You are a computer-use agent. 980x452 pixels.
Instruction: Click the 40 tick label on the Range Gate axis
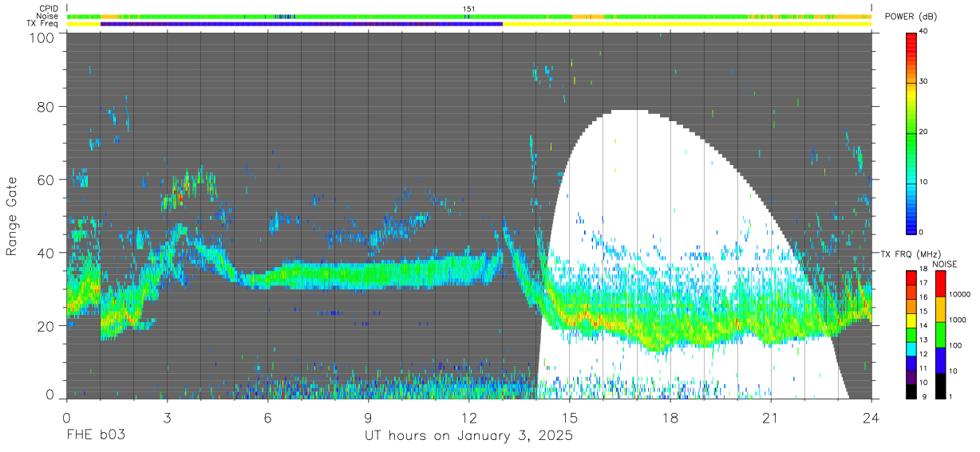click(x=46, y=253)
